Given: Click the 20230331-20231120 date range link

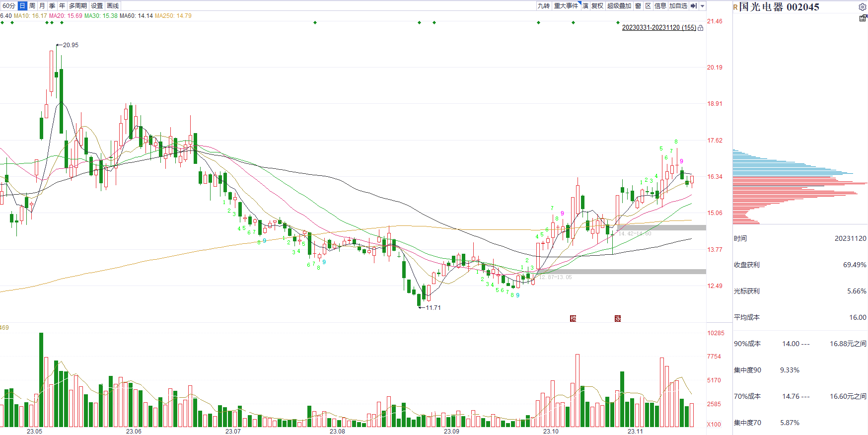Looking at the screenshot, I should pyautogui.click(x=658, y=28).
